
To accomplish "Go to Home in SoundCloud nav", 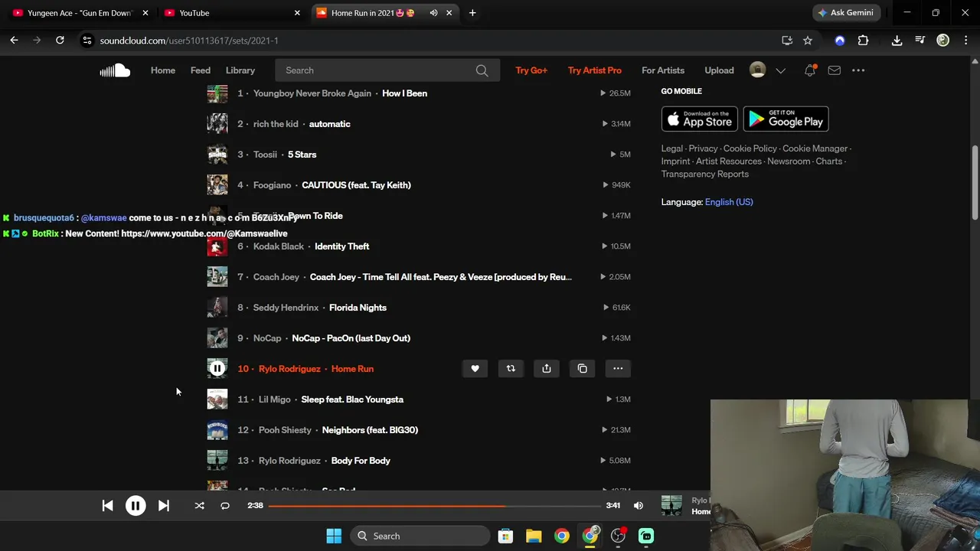I will tap(163, 70).
